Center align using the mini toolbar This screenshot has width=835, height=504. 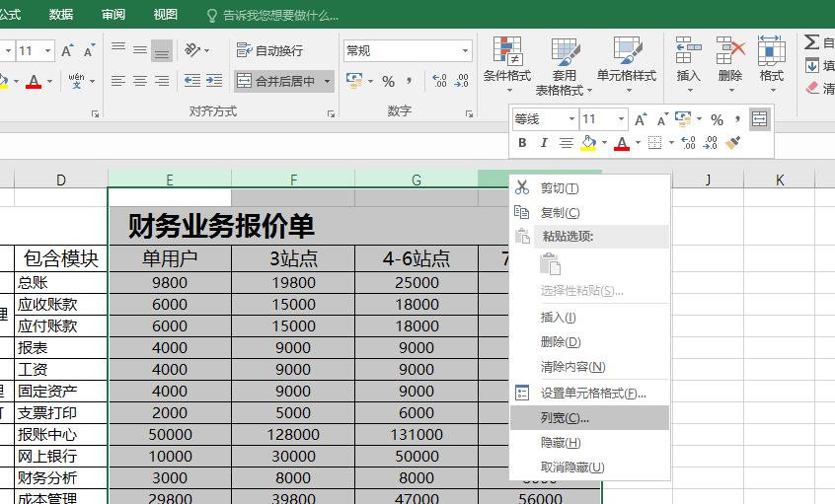pos(567,143)
